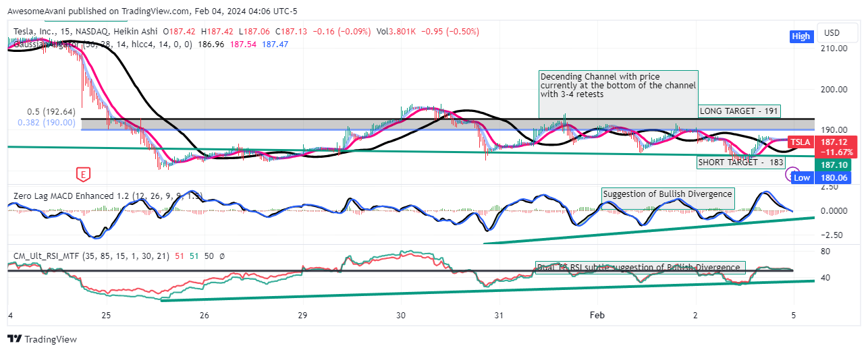The width and height of the screenshot is (868, 352).
Task: Click the red earnings E marker
Action: point(84,175)
